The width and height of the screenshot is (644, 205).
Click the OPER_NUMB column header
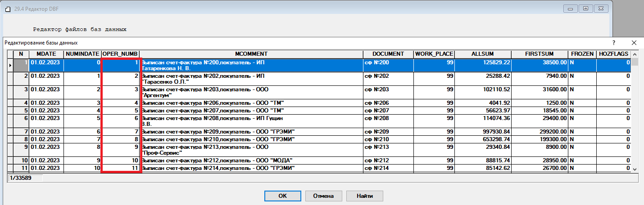click(x=120, y=54)
